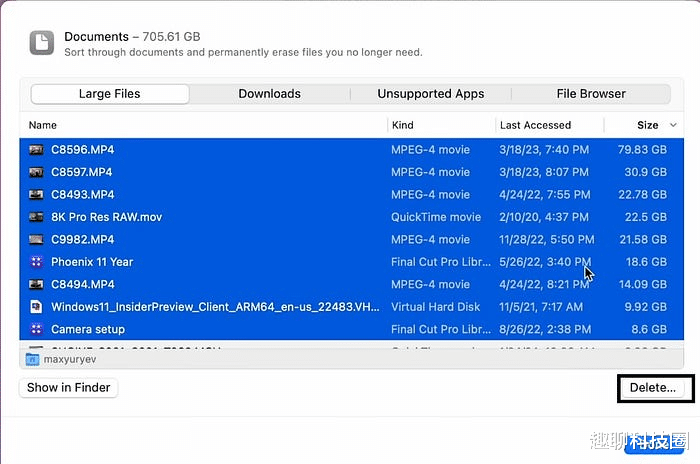The image size is (700, 464).
Task: Click the 2/10/20, 4:37 PM access date
Action: pyautogui.click(x=544, y=217)
